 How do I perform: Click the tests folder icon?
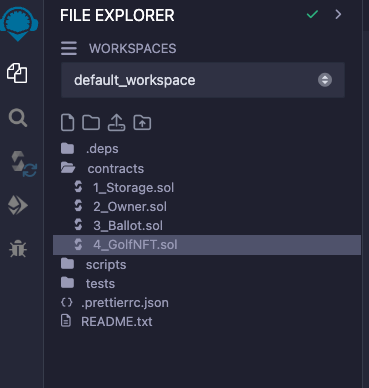click(x=68, y=283)
